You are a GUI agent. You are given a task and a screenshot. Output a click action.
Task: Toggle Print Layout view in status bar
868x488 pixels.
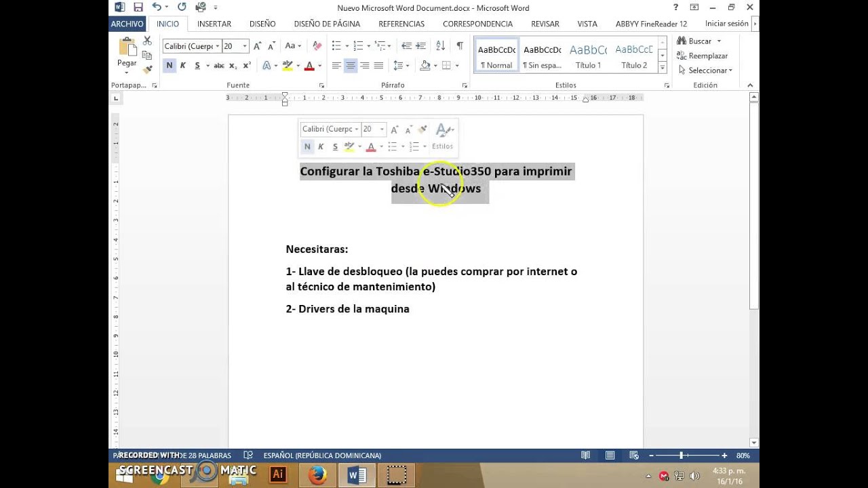point(610,455)
